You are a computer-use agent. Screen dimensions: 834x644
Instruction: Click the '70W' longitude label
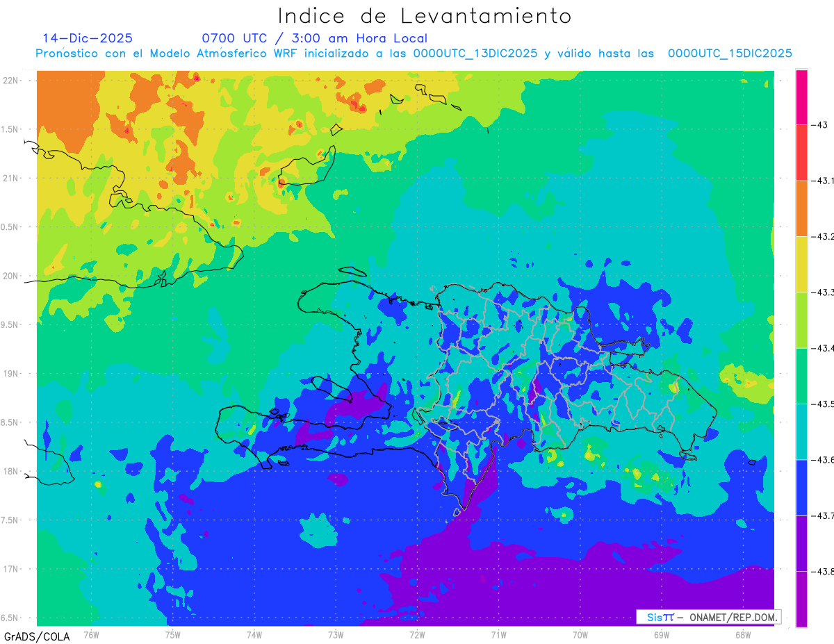(x=580, y=634)
